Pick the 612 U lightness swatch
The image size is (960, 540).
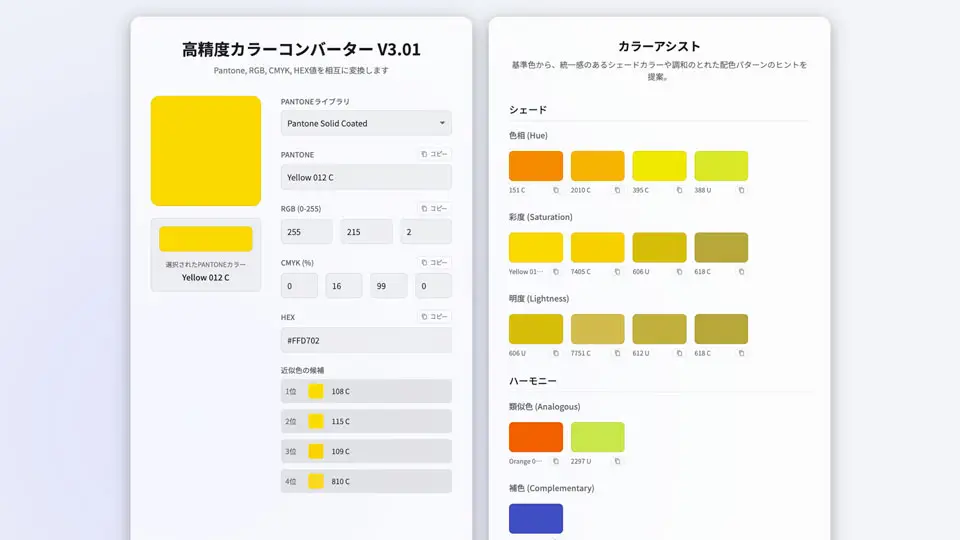point(659,329)
